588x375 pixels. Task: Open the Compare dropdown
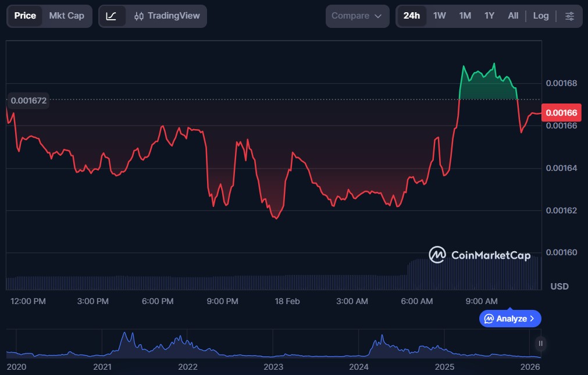coord(357,16)
